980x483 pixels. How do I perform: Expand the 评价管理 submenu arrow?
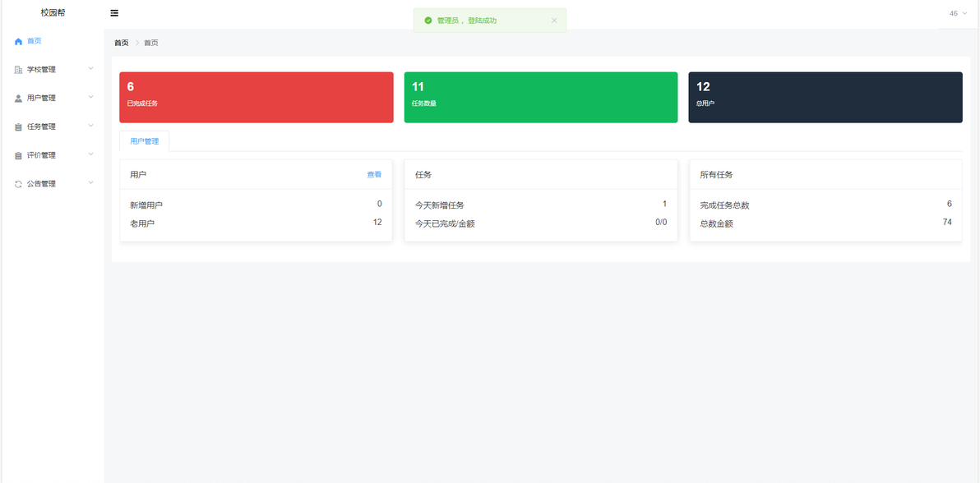90,154
